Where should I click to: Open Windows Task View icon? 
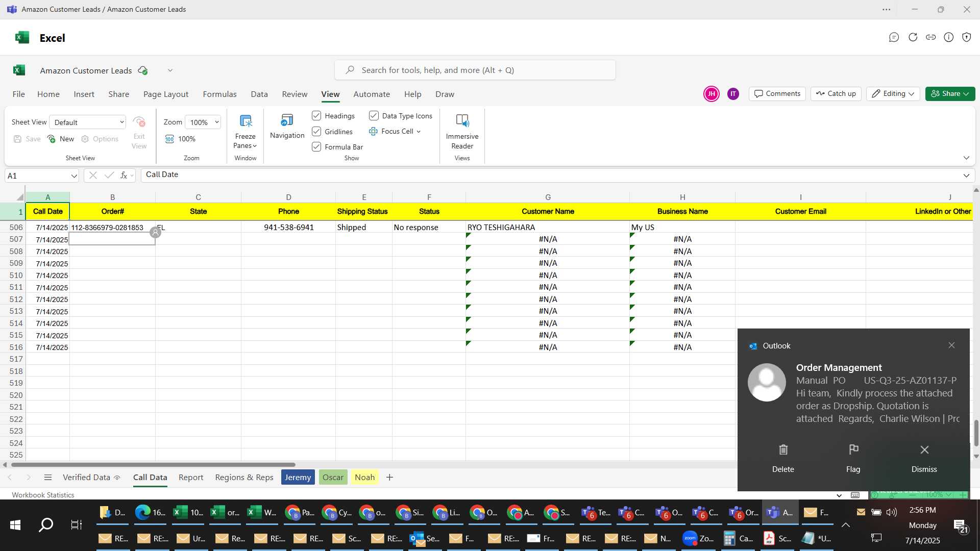pyautogui.click(x=77, y=524)
